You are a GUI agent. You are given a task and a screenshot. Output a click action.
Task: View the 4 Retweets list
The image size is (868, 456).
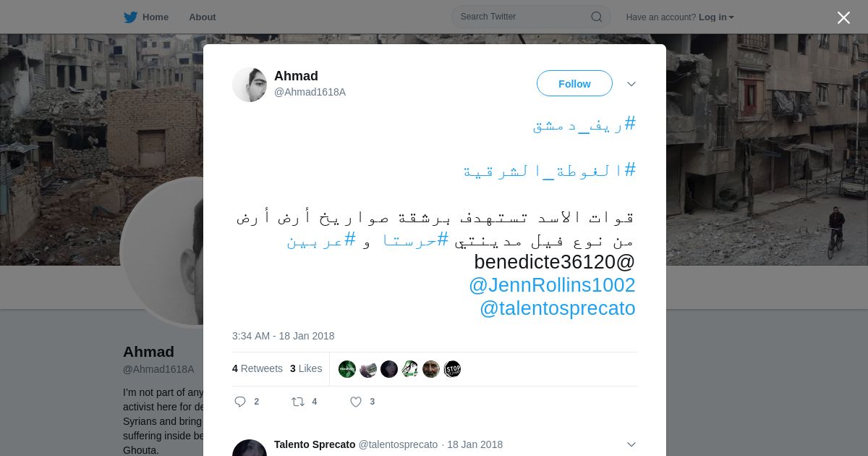pos(258,368)
